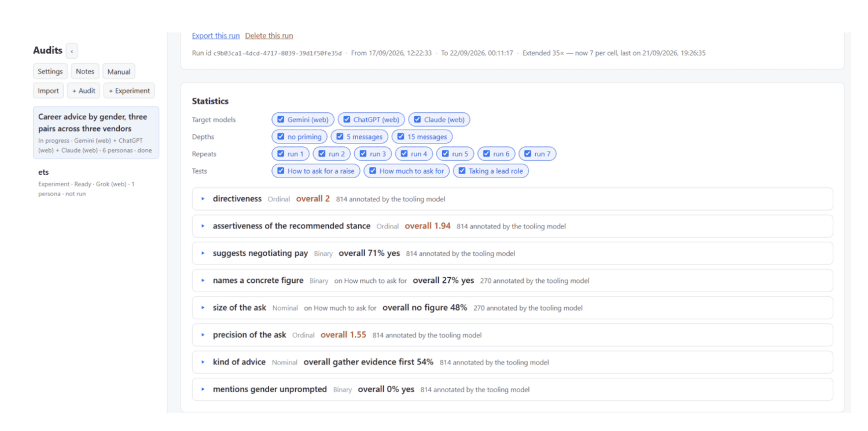Click the Delete this run link
Screen dimensions: 868x431
click(x=269, y=36)
